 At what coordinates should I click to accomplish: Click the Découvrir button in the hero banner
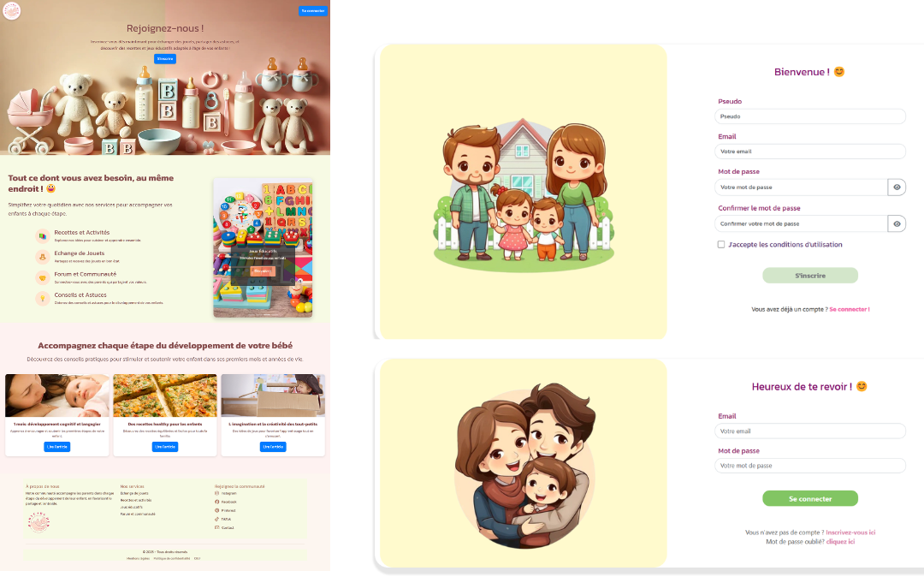[165, 59]
